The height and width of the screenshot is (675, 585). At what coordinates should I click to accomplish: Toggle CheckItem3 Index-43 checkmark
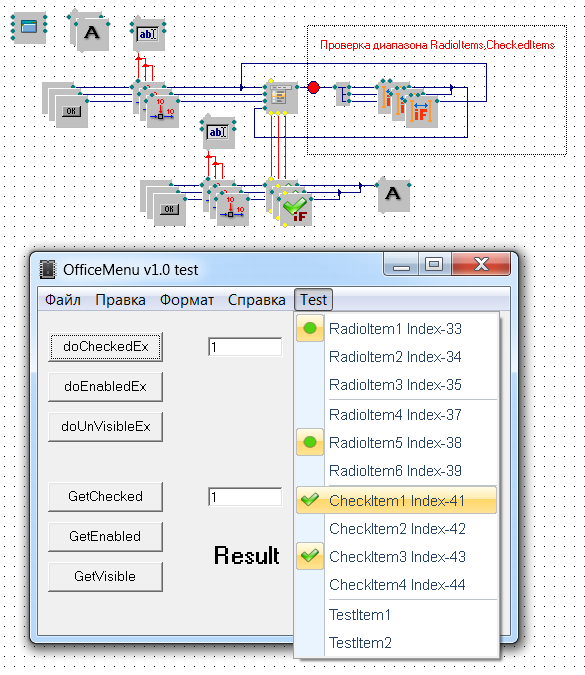click(396, 556)
